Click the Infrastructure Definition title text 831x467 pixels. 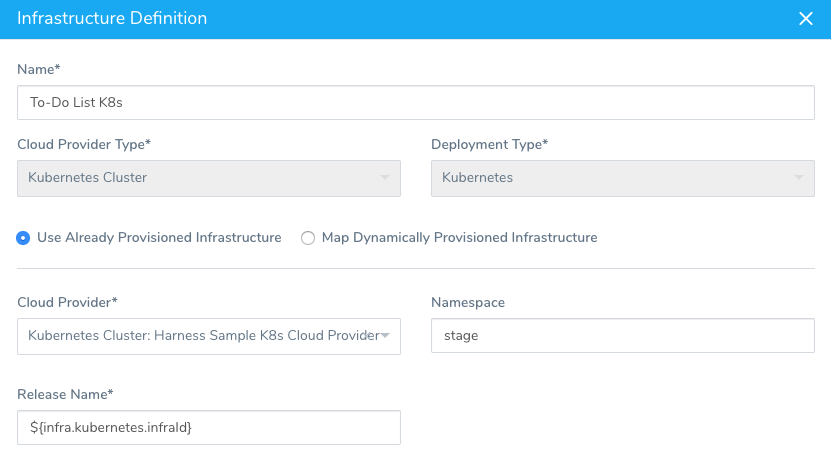click(112, 19)
